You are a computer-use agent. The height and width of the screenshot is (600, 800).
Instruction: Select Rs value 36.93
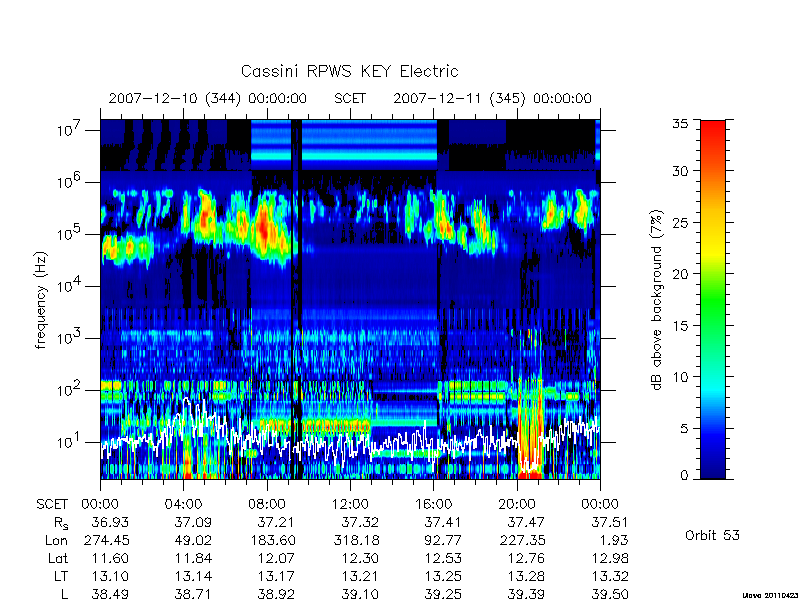coord(110,522)
